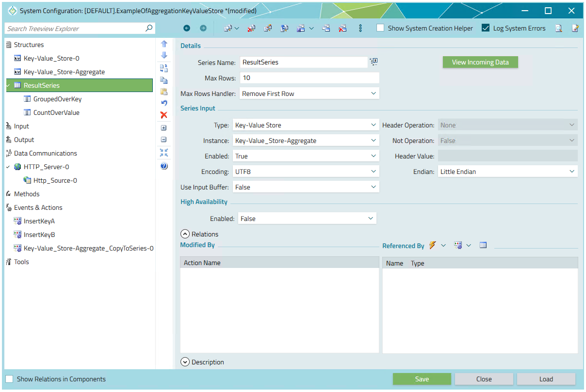This screenshot has height=392, width=586.
Task: Tick Show Relations in Components checkbox
Action: [9, 379]
